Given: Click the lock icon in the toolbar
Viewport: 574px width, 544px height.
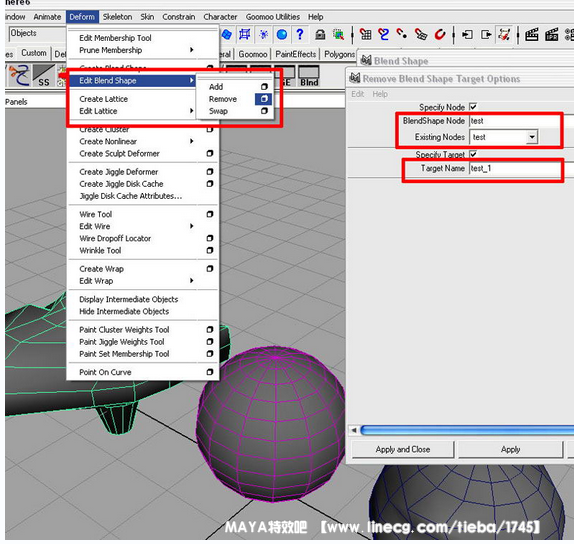Looking at the screenshot, I should pyautogui.click(x=320, y=35).
